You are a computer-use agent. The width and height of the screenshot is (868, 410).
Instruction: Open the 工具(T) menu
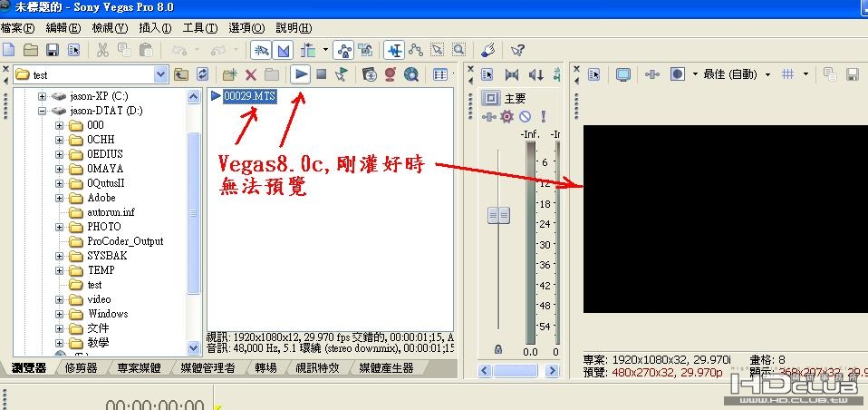[x=200, y=28]
